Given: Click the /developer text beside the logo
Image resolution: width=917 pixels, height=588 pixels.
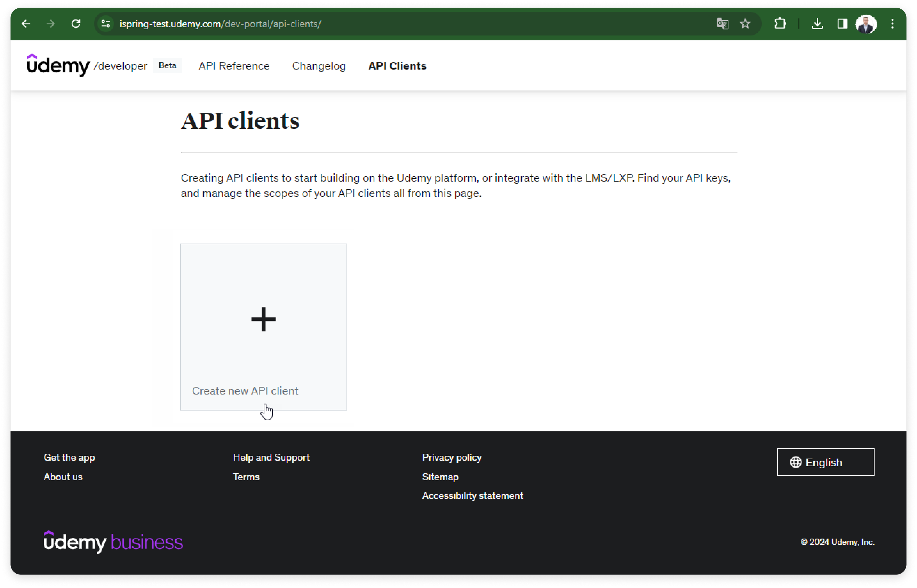Looking at the screenshot, I should coord(120,66).
